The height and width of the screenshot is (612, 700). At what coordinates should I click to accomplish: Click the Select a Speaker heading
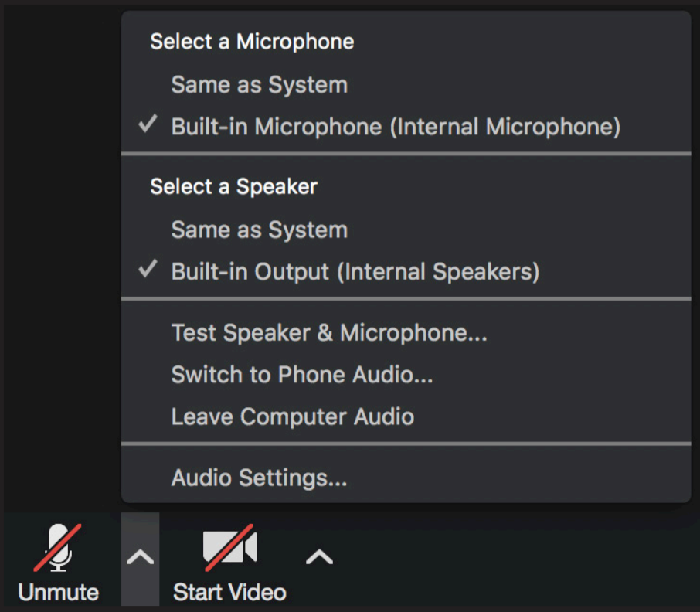[x=233, y=187]
